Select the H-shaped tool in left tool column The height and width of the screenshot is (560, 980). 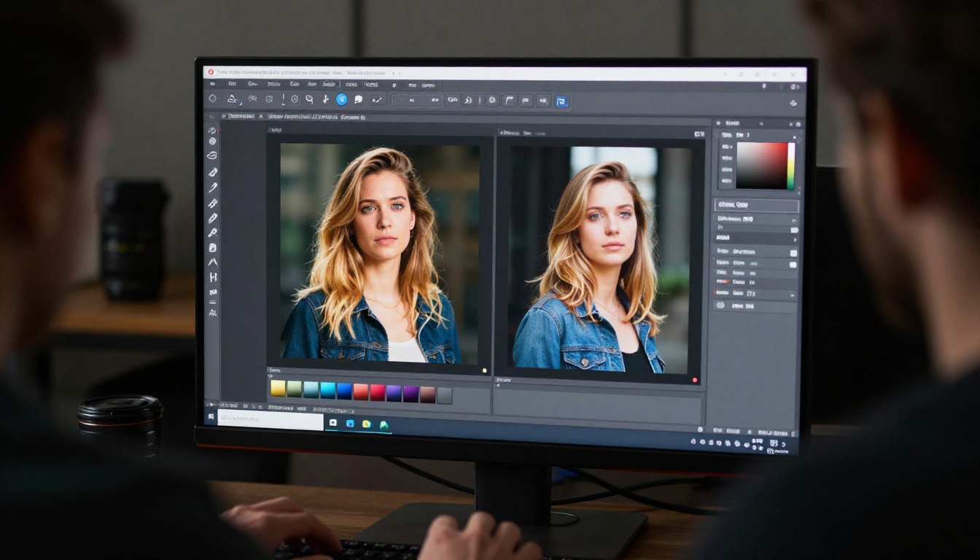coord(213,277)
